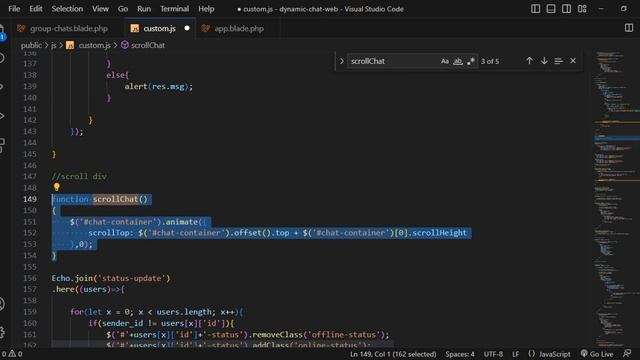Open the Help menu

(206, 9)
